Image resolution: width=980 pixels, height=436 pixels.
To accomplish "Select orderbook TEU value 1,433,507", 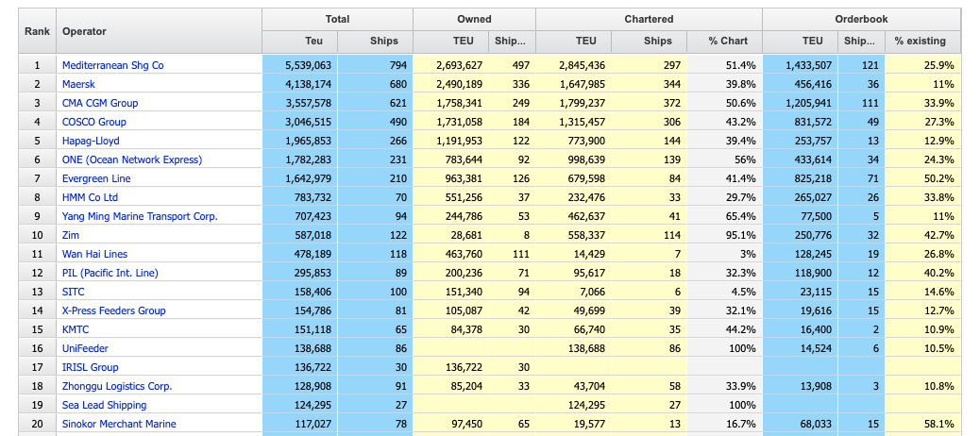I will pyautogui.click(x=800, y=65).
